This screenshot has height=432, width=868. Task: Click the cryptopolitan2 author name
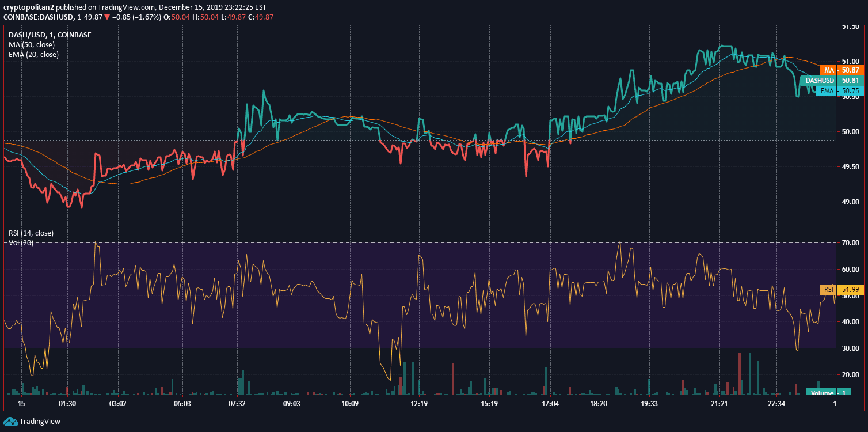tap(28, 8)
